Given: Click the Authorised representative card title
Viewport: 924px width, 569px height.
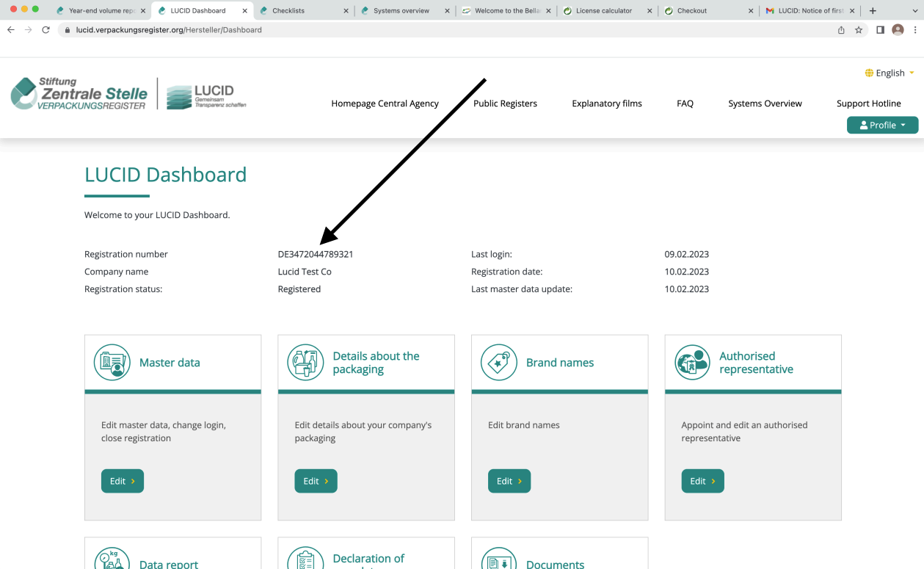Looking at the screenshot, I should pos(756,363).
